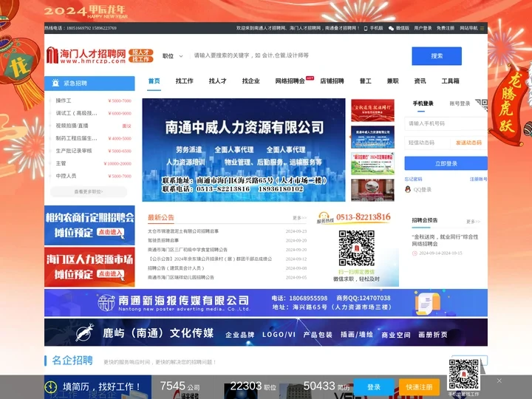The image size is (532, 399).
Task: Click the 招人才 orange badge
Action: [141, 52]
